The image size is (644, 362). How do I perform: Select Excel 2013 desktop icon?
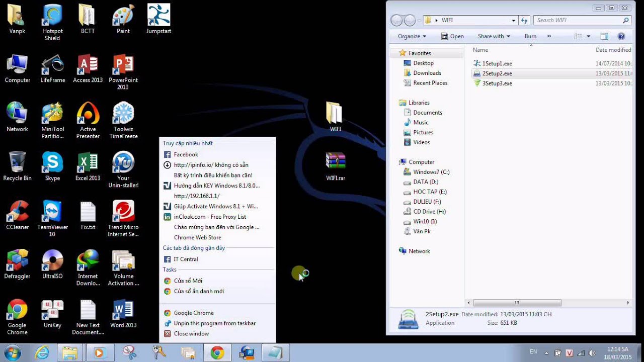pyautogui.click(x=88, y=166)
